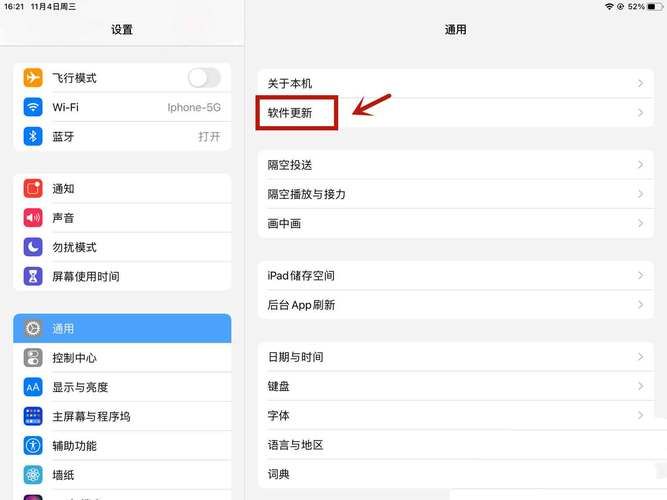Screen dimensions: 667x500
Task: Open 画中画 chevron arrow
Action: pos(640,223)
